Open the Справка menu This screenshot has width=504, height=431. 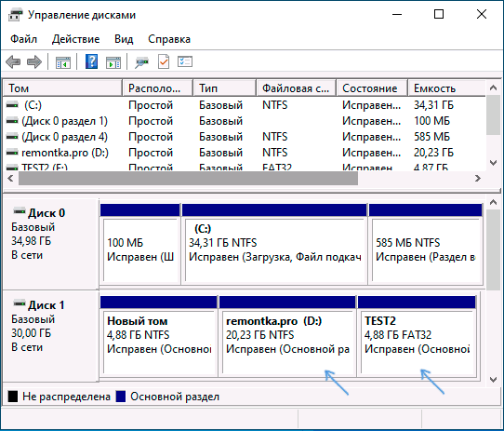pos(169,39)
